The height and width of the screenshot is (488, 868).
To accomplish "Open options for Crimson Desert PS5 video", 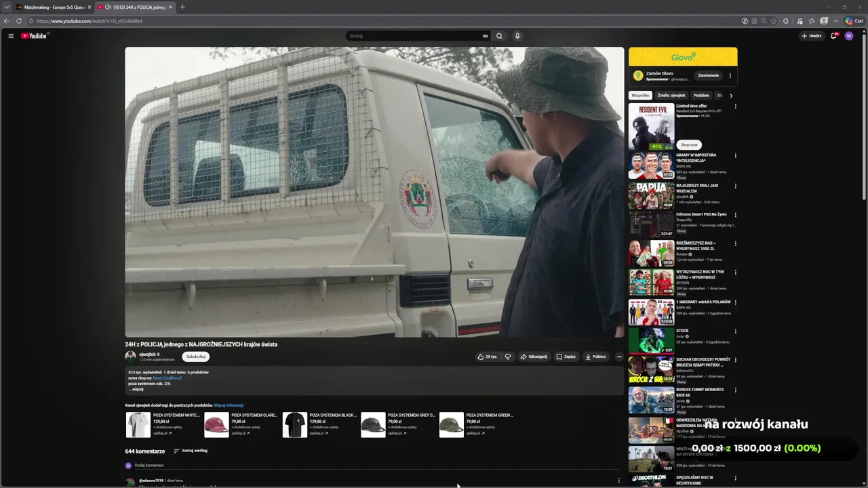I will click(x=735, y=215).
